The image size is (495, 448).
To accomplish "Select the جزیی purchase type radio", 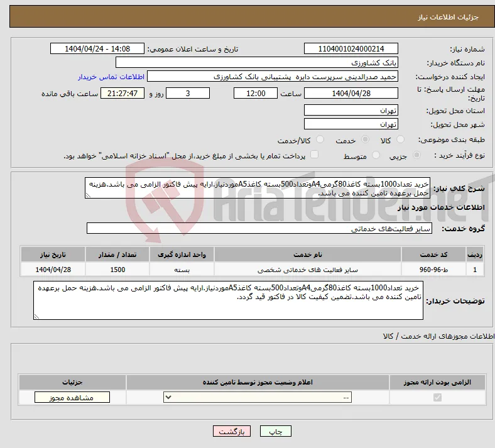I will [416, 155].
